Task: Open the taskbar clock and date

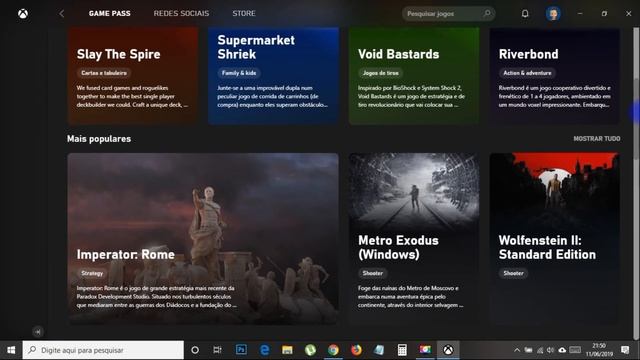Action: click(x=599, y=350)
